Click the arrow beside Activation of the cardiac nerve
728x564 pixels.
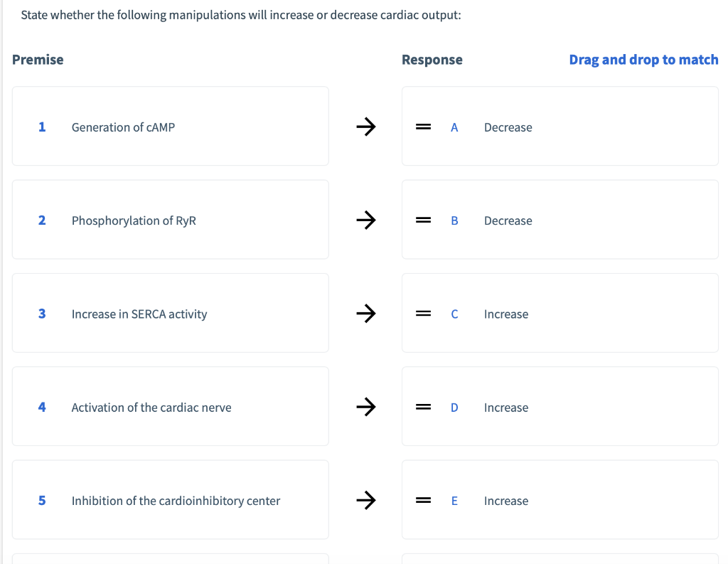[x=366, y=407]
